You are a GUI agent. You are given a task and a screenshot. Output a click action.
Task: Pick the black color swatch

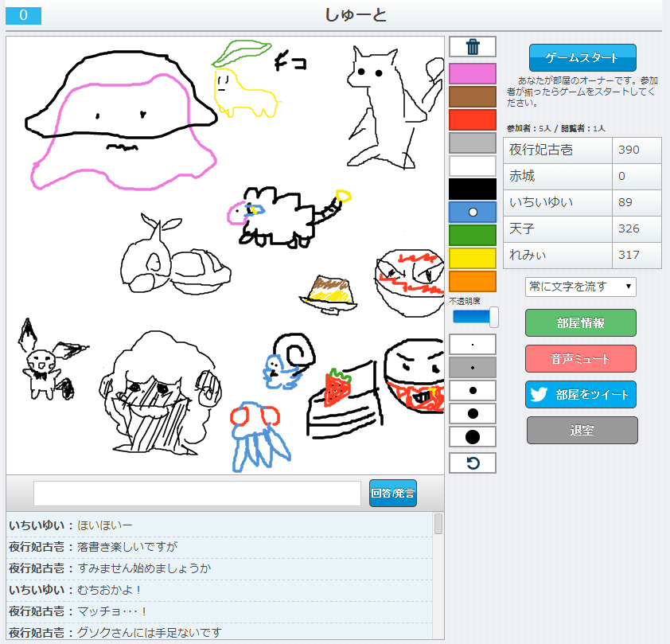(x=473, y=189)
